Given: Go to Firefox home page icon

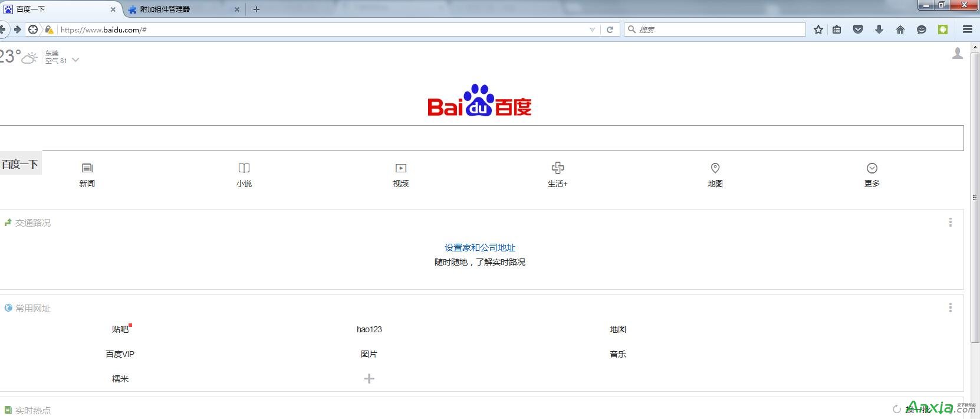Looking at the screenshot, I should pos(900,30).
